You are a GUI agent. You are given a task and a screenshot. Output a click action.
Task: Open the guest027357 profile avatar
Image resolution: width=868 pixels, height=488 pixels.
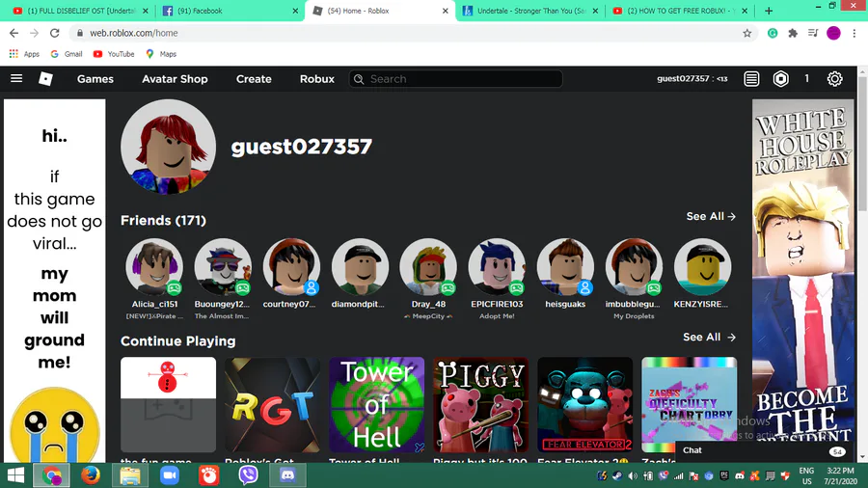pos(168,147)
